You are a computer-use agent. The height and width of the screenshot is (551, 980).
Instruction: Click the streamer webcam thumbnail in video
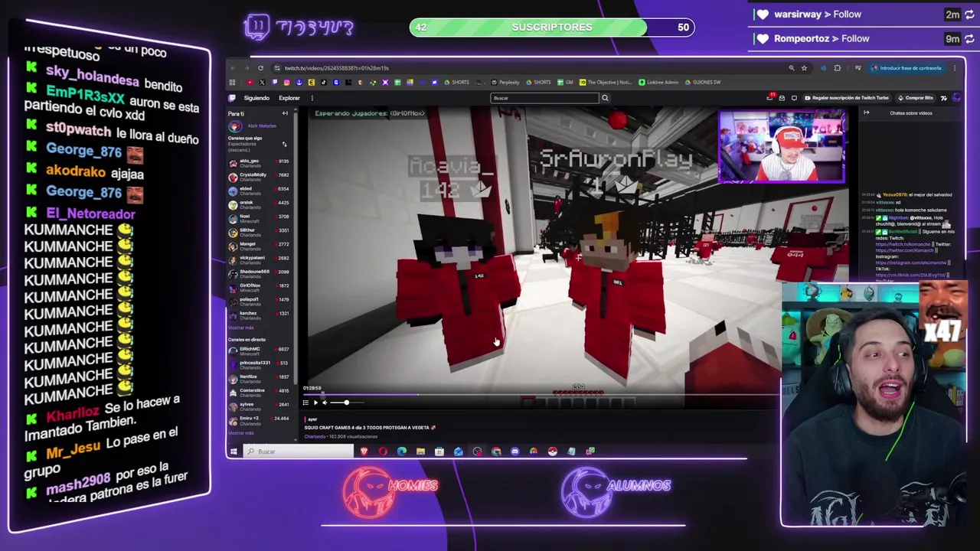click(781, 147)
